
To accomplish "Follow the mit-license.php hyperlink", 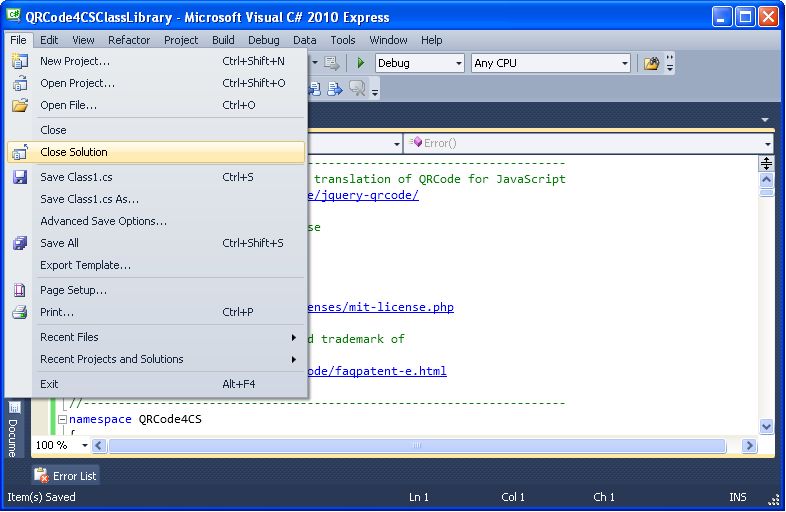I will (380, 307).
